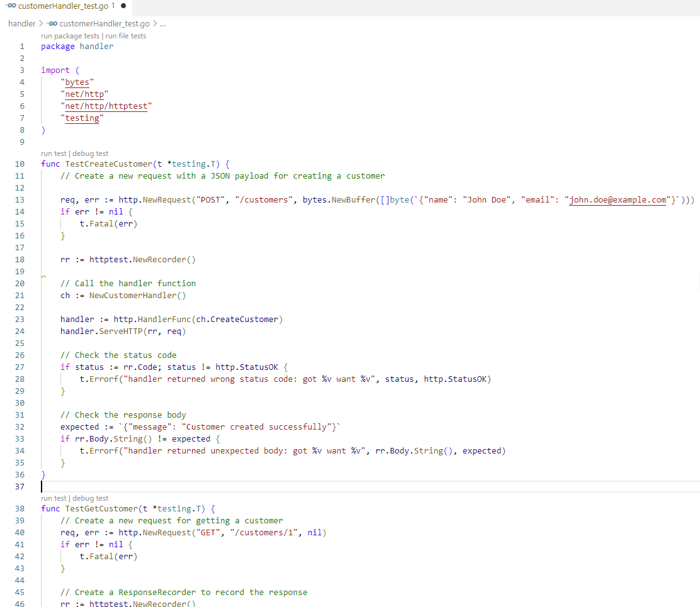Click the 'expected' variable on line 32

[x=80, y=427]
